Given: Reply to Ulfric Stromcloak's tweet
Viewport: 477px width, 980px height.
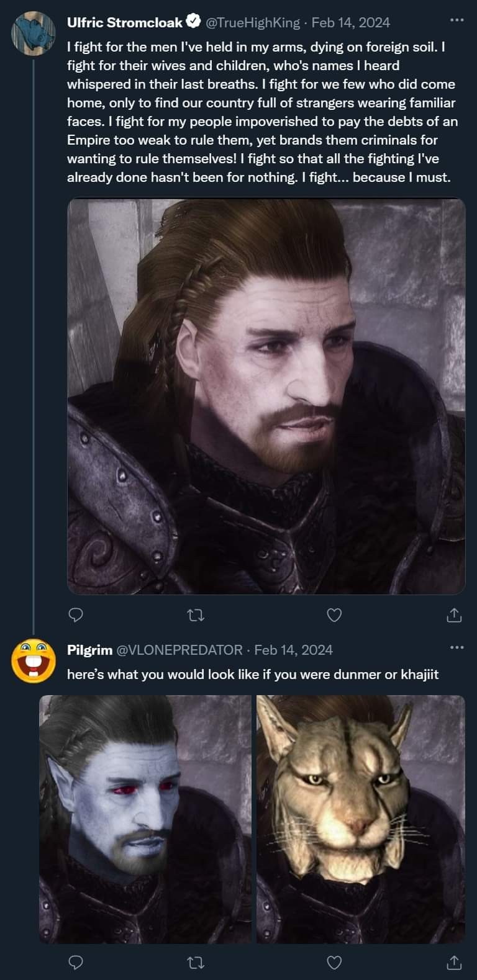Looking at the screenshot, I should point(75,615).
